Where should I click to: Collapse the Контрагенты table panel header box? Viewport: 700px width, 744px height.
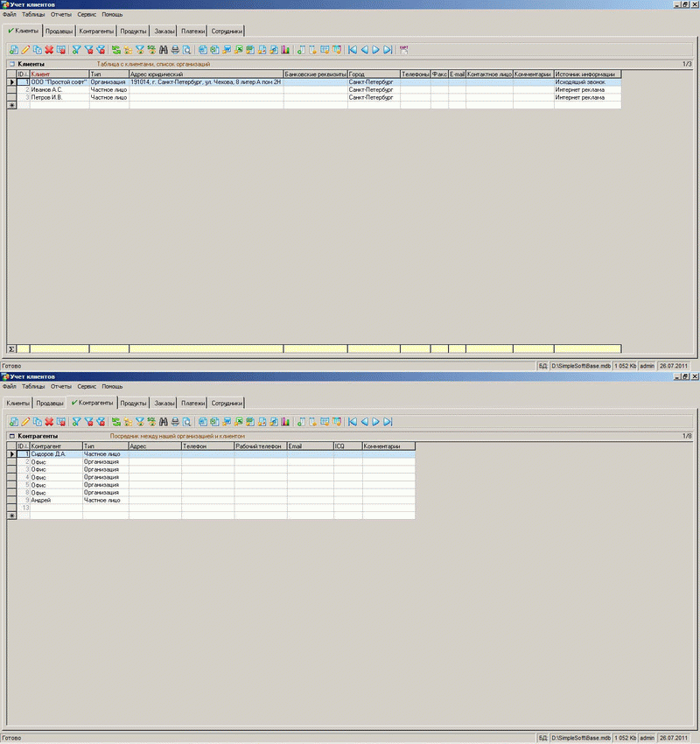(x=11, y=435)
